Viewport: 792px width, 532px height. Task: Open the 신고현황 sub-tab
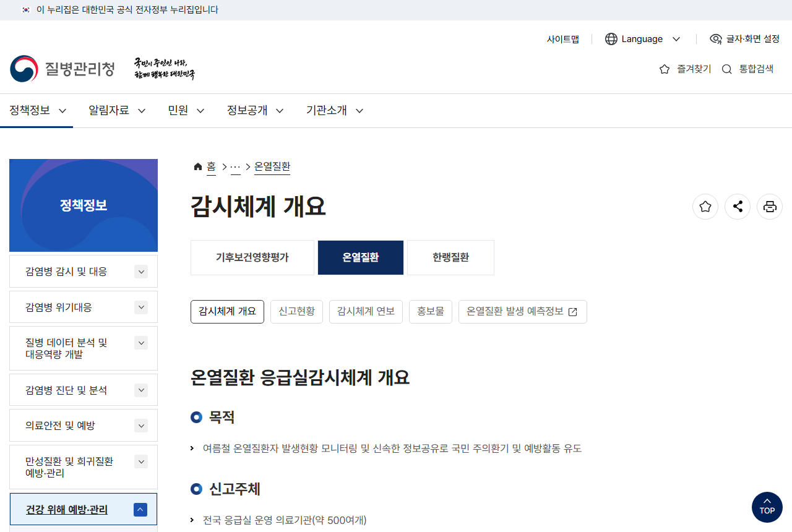pyautogui.click(x=296, y=312)
